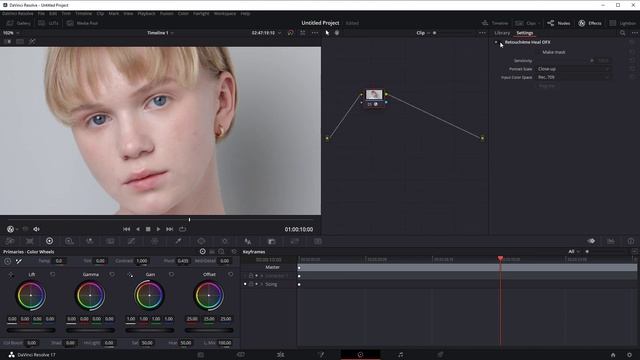This screenshot has height=360, width=640.
Task: Open the LUTs panel
Action: click(48, 23)
